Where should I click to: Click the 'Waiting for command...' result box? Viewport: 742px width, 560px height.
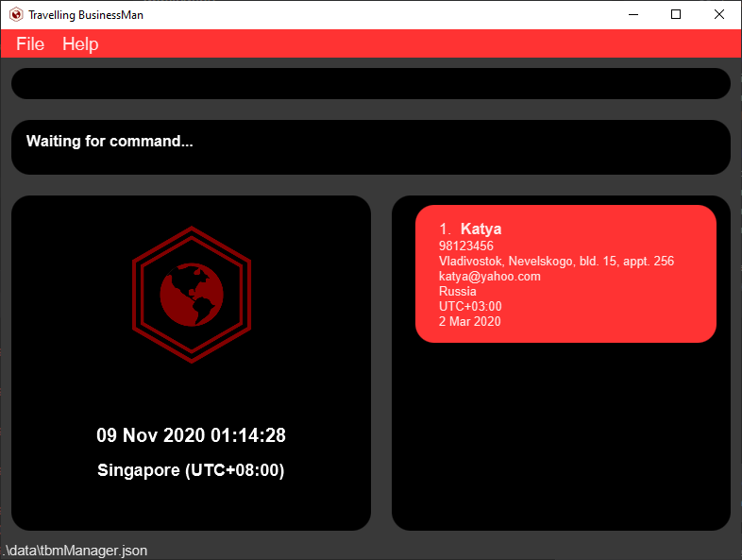coord(370,146)
